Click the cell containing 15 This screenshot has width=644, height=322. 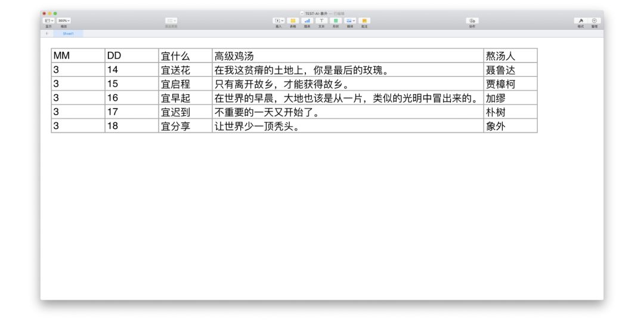point(132,84)
